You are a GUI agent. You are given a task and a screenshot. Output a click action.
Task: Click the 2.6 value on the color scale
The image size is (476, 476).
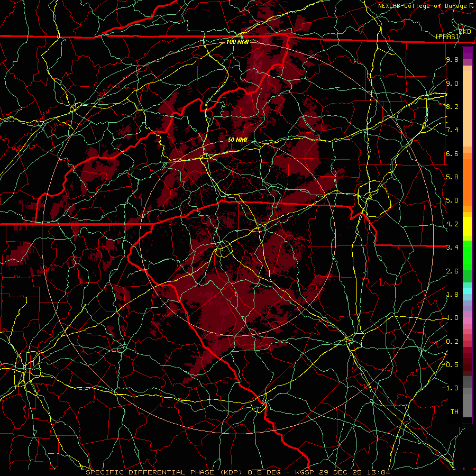[452, 271]
